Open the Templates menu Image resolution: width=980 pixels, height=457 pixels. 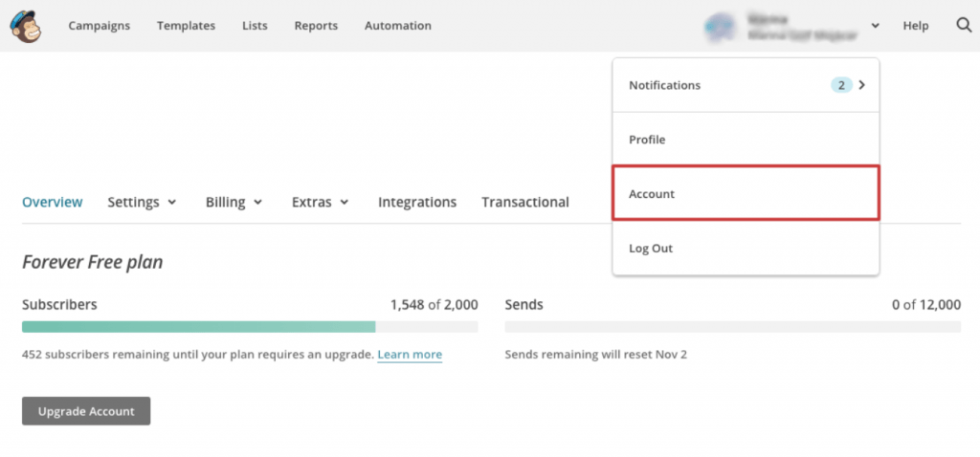(x=187, y=26)
